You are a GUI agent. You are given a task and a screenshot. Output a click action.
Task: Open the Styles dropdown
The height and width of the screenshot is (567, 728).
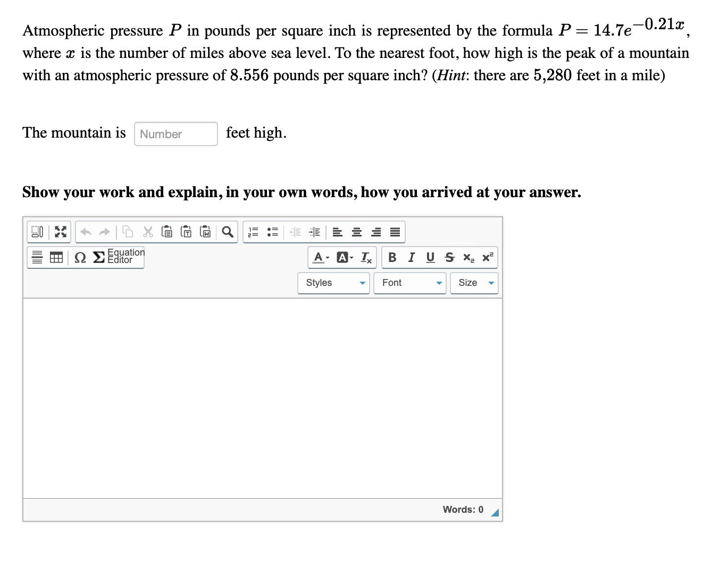(333, 283)
